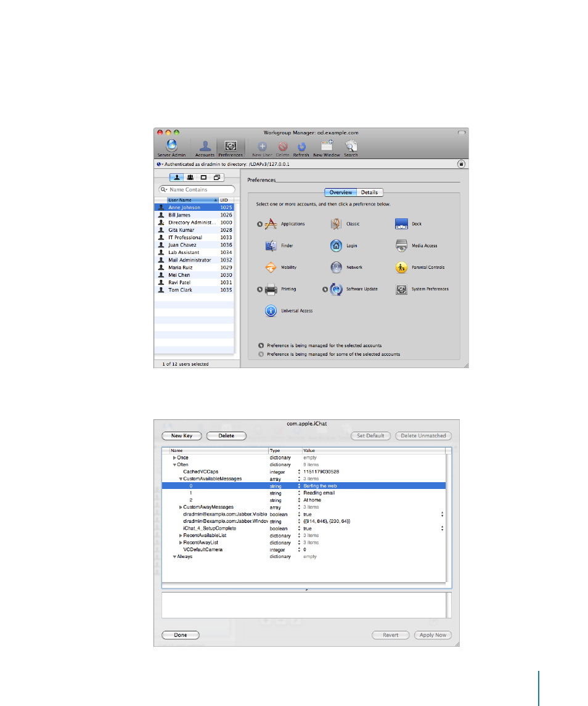The image size is (588, 706).
Task: Open a New Window from the toolbar
Action: 327,148
